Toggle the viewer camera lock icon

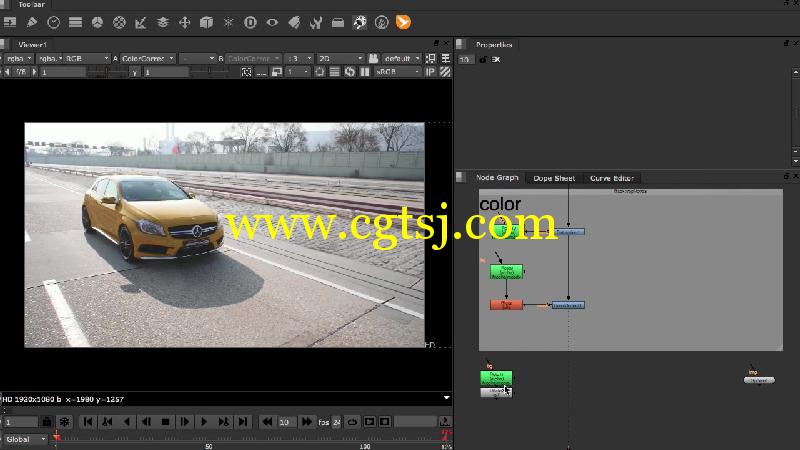(x=373, y=59)
